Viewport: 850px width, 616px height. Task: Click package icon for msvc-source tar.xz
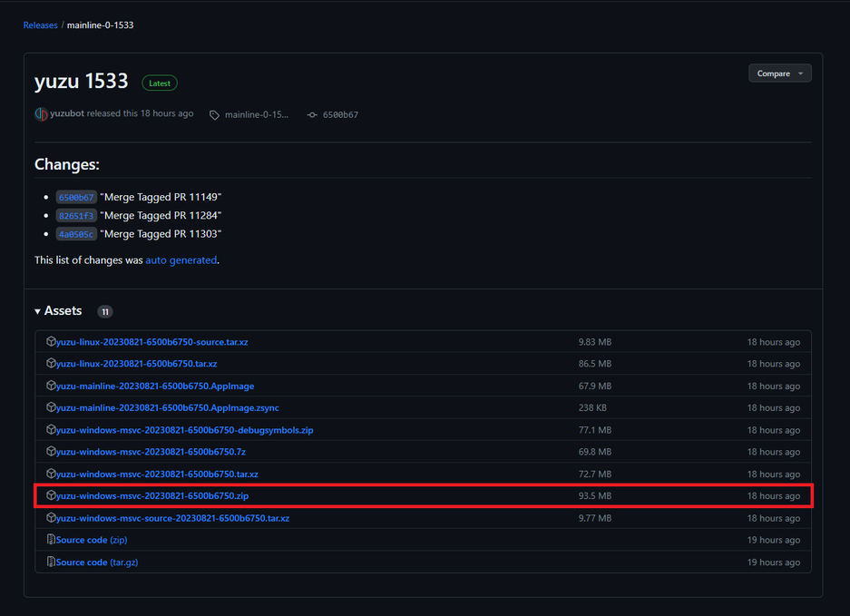pos(51,517)
